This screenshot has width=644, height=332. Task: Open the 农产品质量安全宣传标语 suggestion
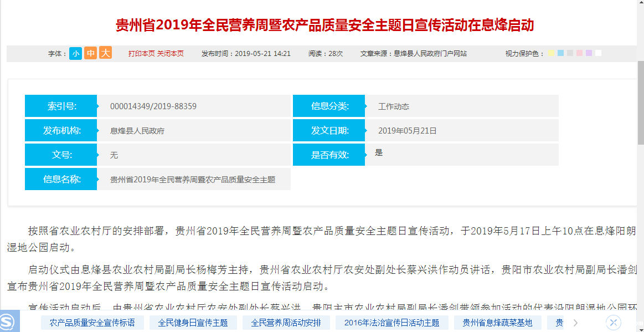click(92, 323)
